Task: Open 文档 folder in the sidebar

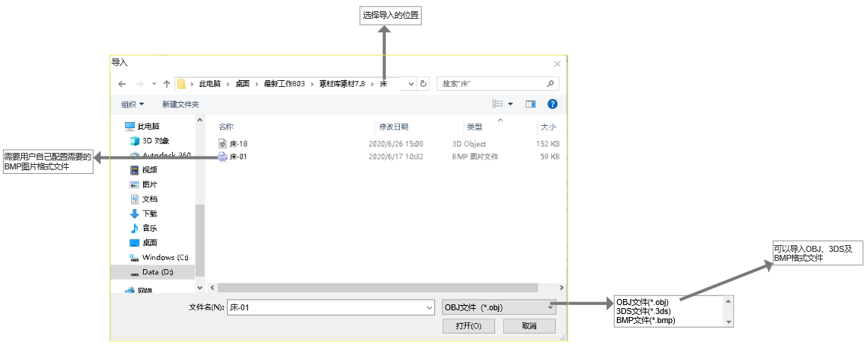Action: point(144,199)
